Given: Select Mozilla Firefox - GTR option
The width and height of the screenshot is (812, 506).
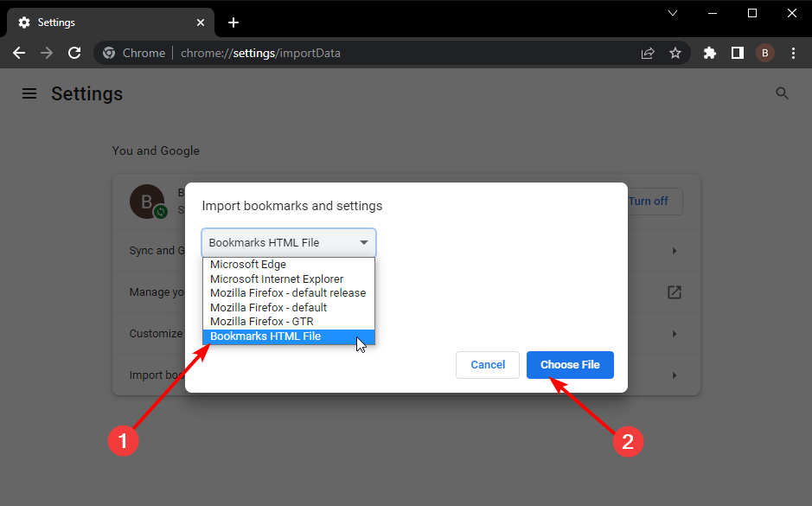Looking at the screenshot, I should pyautogui.click(x=289, y=321).
